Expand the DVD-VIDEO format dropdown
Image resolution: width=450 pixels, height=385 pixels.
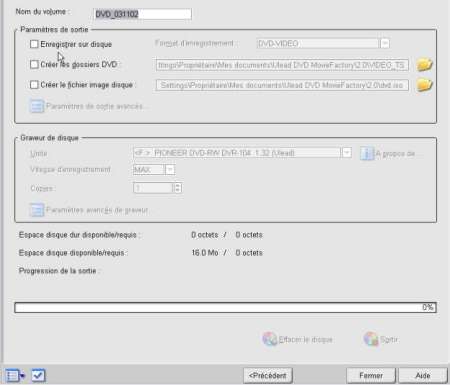click(x=385, y=43)
